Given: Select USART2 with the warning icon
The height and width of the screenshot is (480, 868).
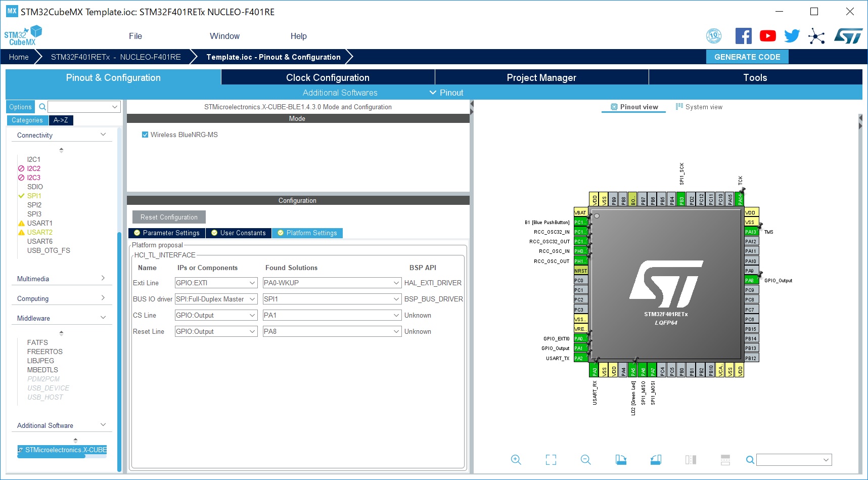Looking at the screenshot, I should 35,232.
